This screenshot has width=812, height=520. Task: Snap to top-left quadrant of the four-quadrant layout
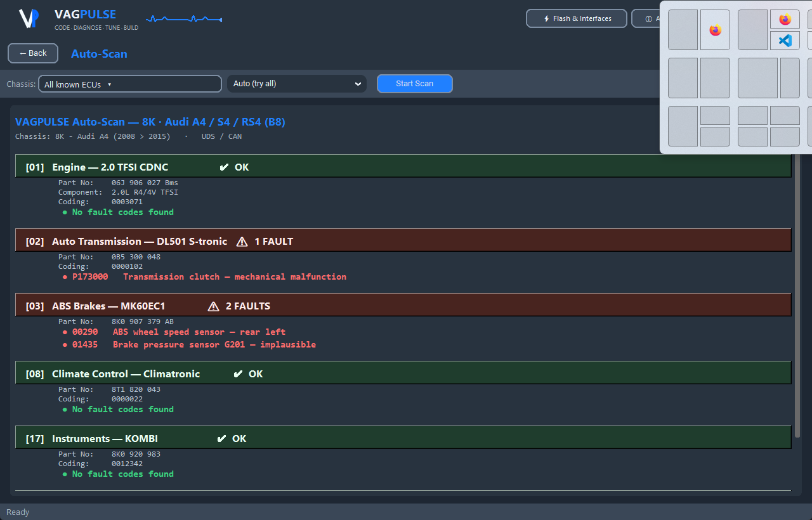coord(753,115)
